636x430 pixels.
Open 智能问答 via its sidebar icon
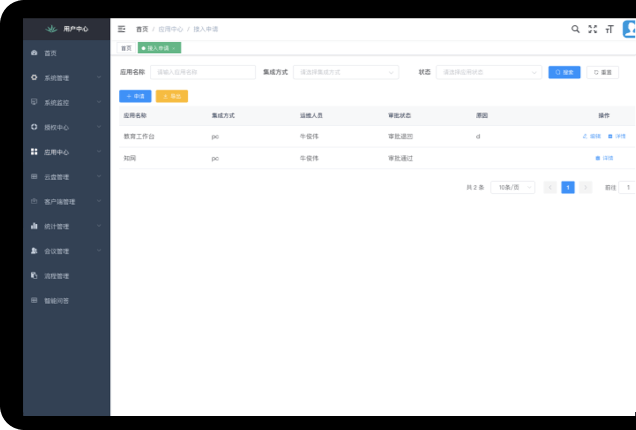pyautogui.click(x=34, y=300)
